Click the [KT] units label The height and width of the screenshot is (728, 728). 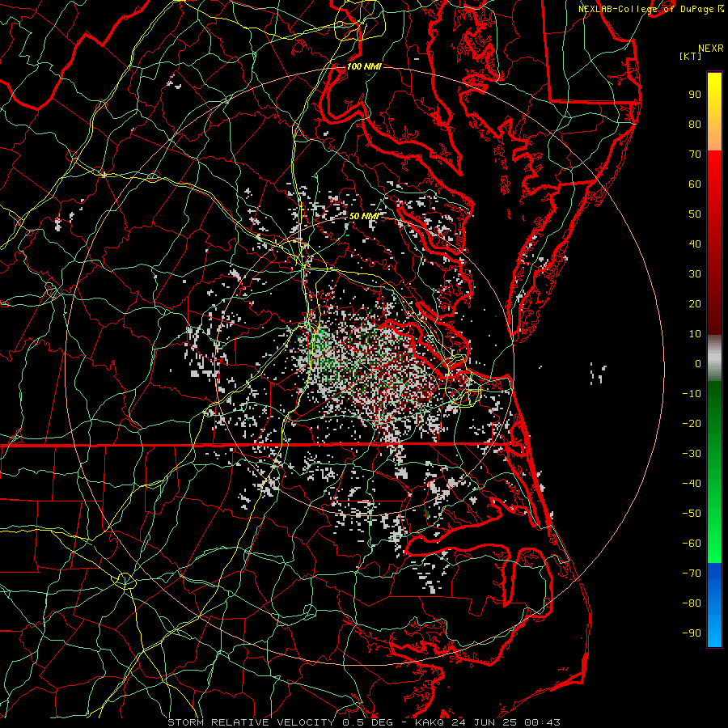click(x=691, y=56)
